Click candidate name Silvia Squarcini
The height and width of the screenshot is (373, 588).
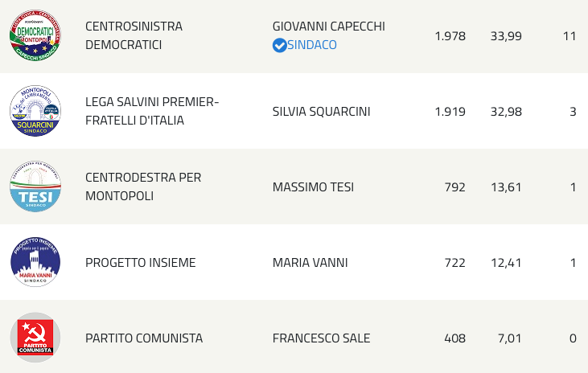[321, 112]
